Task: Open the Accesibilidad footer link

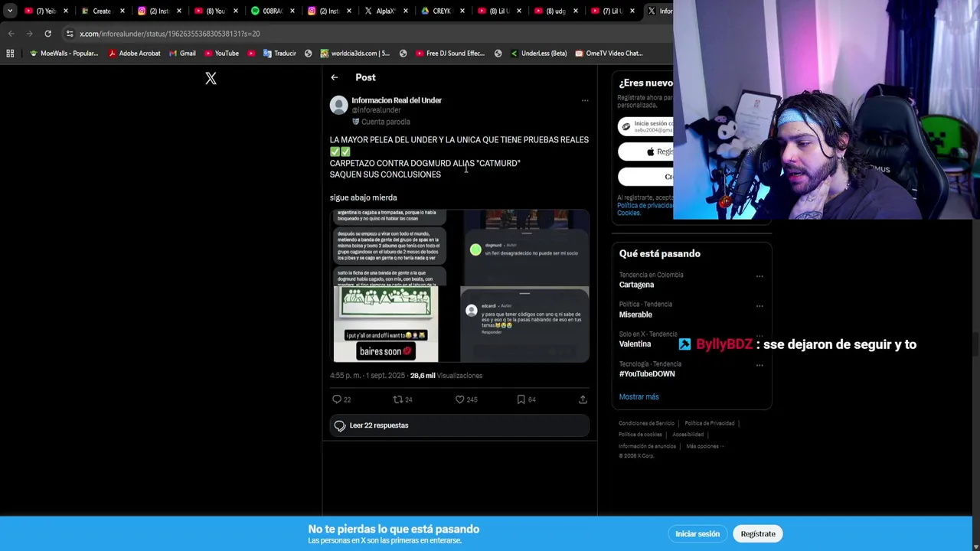Action: pos(688,435)
